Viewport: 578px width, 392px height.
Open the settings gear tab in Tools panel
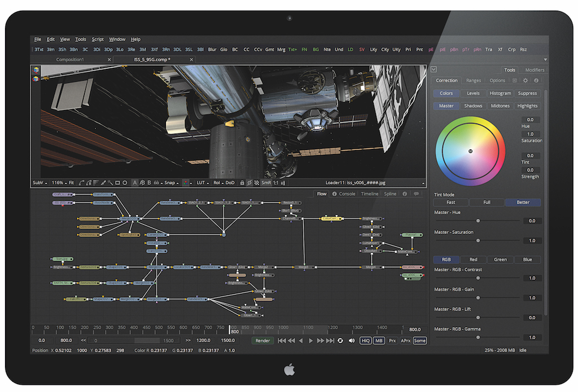point(526,81)
